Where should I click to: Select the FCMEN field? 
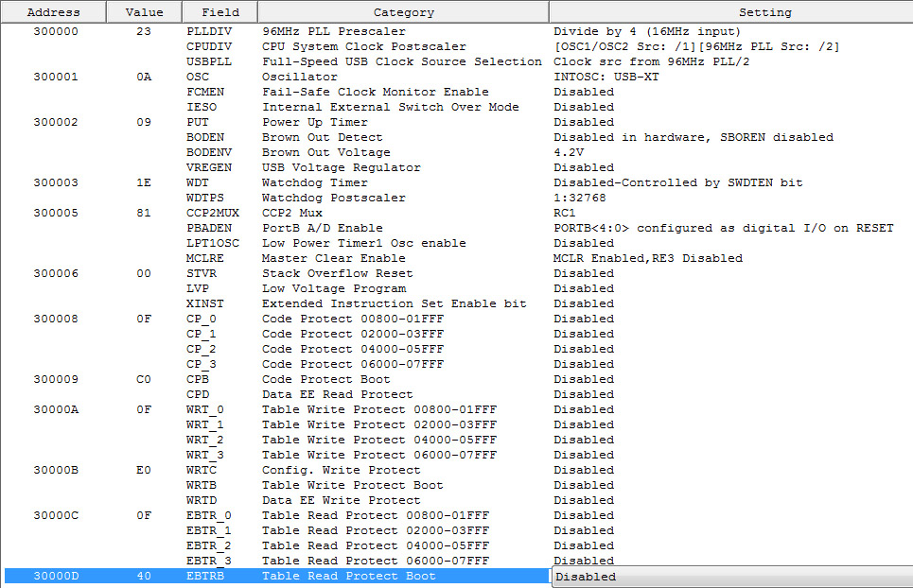pos(205,92)
